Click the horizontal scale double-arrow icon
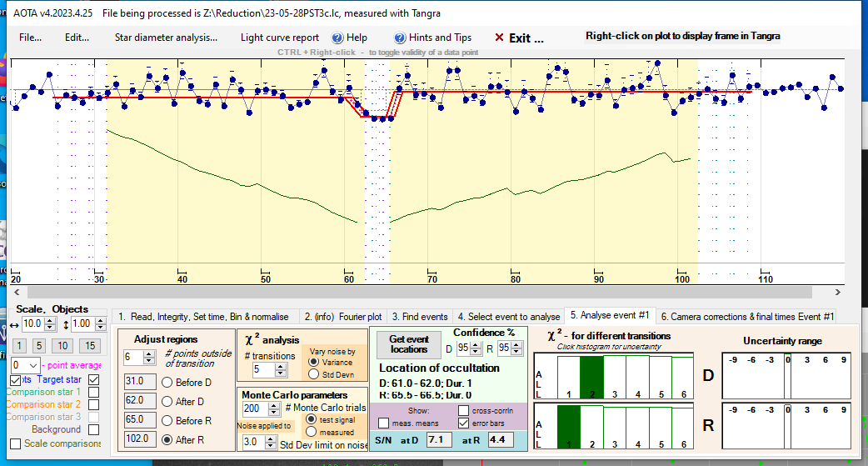 click(x=14, y=325)
